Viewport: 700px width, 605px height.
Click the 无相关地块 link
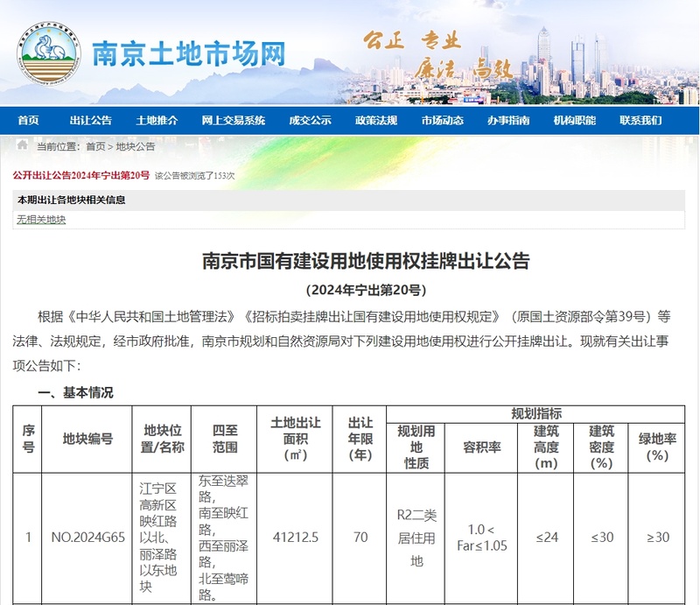point(41,220)
